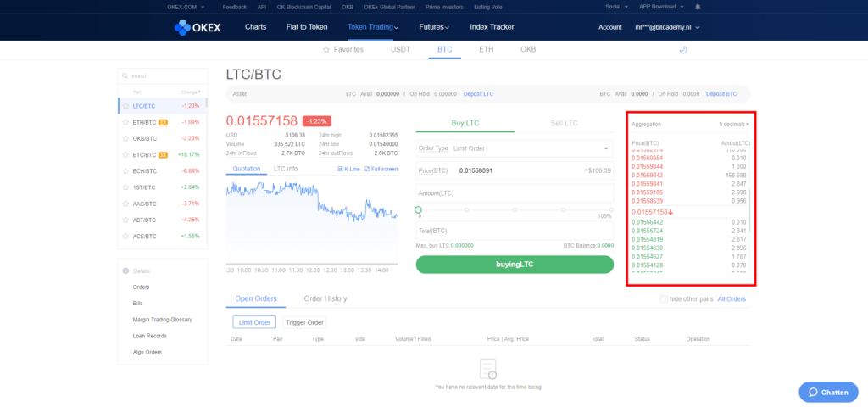This screenshot has width=868, height=407.
Task: Star the ETH/BTC pair as favorite
Action: coord(125,122)
